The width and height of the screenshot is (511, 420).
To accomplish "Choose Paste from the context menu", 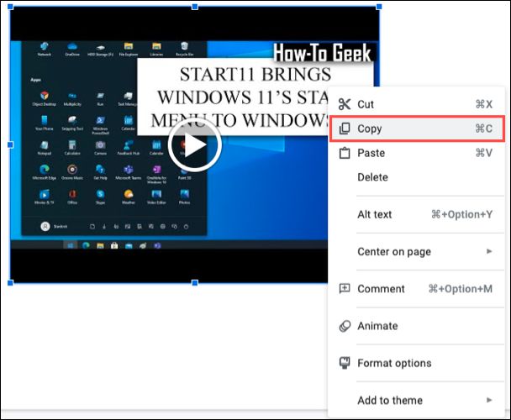I will (x=417, y=153).
